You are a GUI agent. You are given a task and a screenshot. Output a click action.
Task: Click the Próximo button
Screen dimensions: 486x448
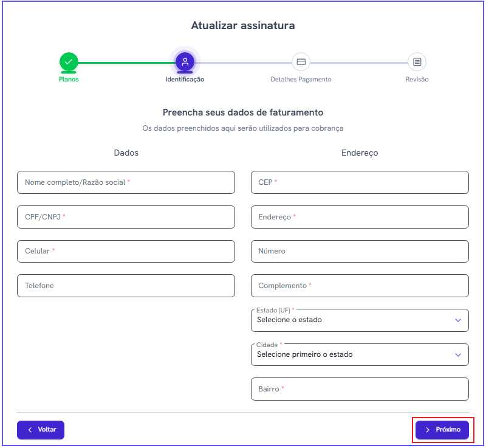click(x=442, y=430)
